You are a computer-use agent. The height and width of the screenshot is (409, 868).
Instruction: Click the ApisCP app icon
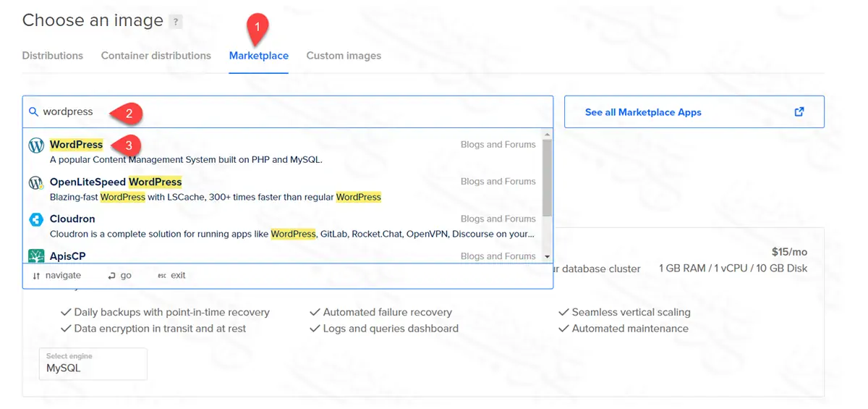[x=36, y=256]
